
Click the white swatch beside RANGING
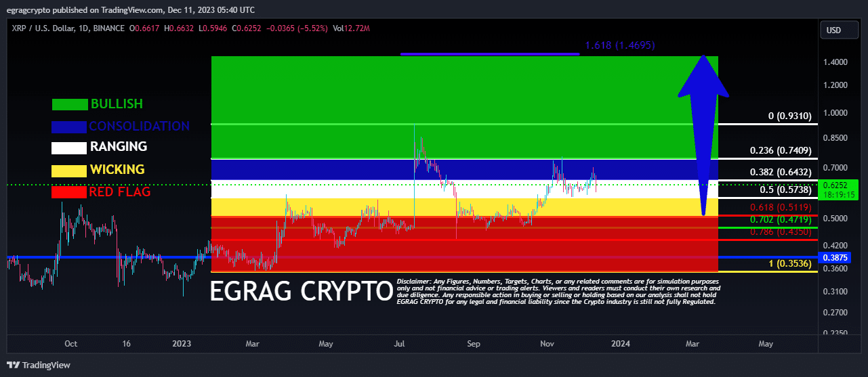point(69,148)
